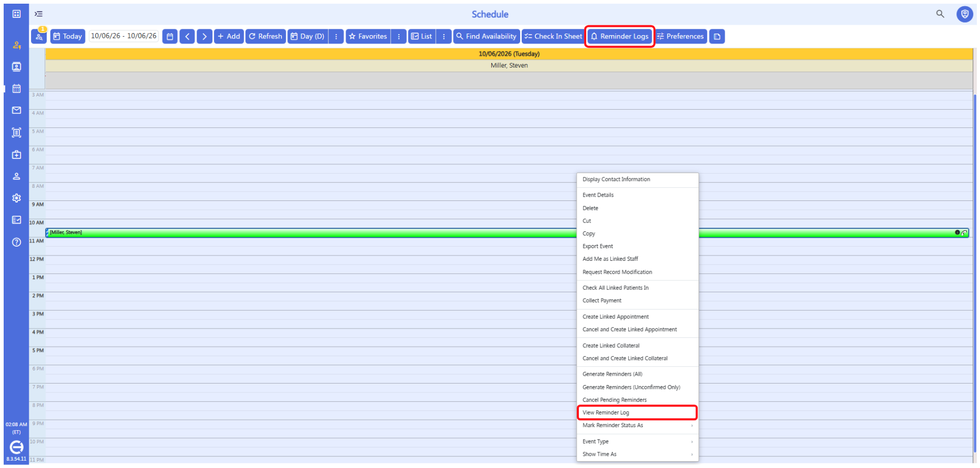Image resolution: width=980 pixels, height=468 pixels.
Task: Open Reminder Logs from toolbar
Action: [x=619, y=36]
